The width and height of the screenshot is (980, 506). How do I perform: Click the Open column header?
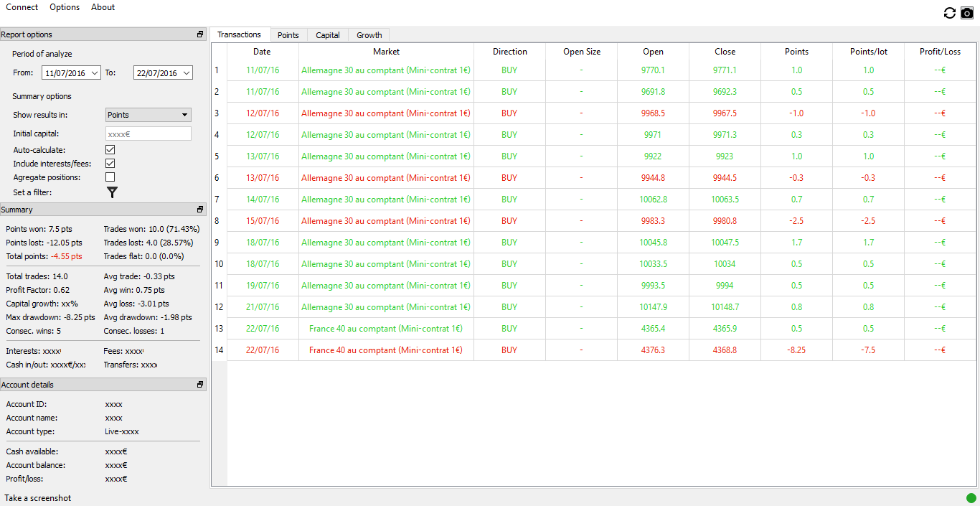click(x=654, y=52)
